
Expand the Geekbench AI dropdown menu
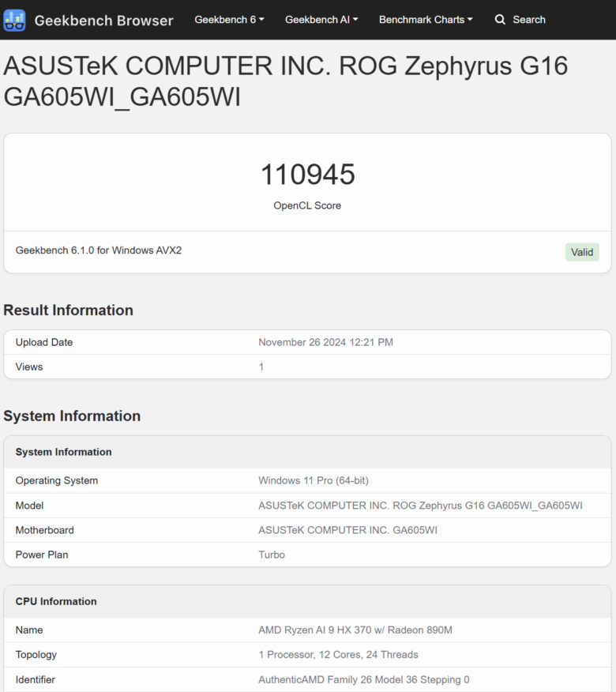click(321, 20)
